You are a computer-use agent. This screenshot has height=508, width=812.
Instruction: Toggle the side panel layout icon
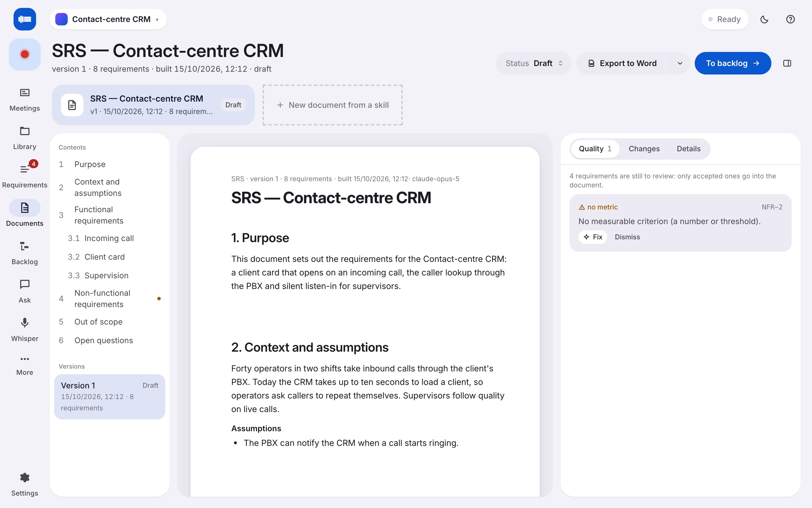[787, 63]
